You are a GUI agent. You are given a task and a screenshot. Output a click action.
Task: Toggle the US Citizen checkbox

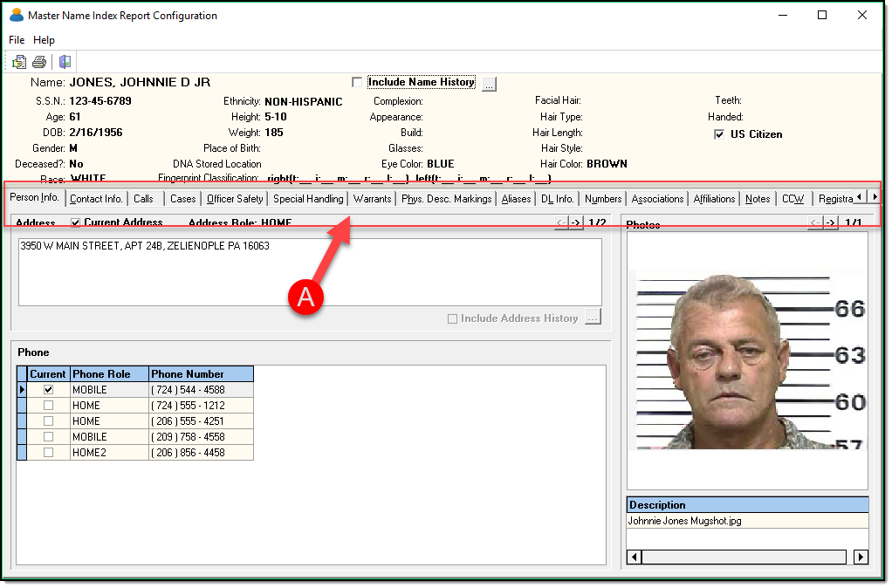coord(719,134)
